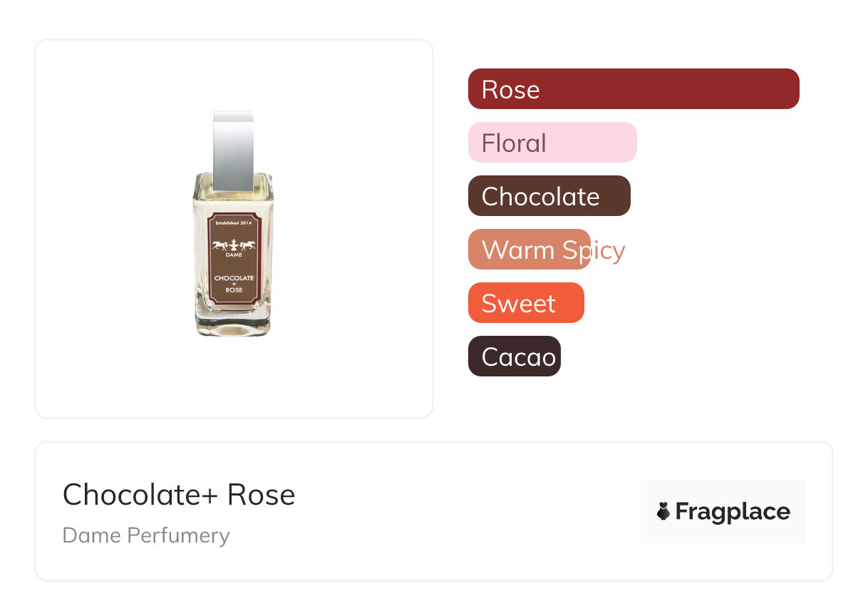Click the word 'Cacao' in the darkest bar
Screen dimensions: 868x616
point(518,357)
